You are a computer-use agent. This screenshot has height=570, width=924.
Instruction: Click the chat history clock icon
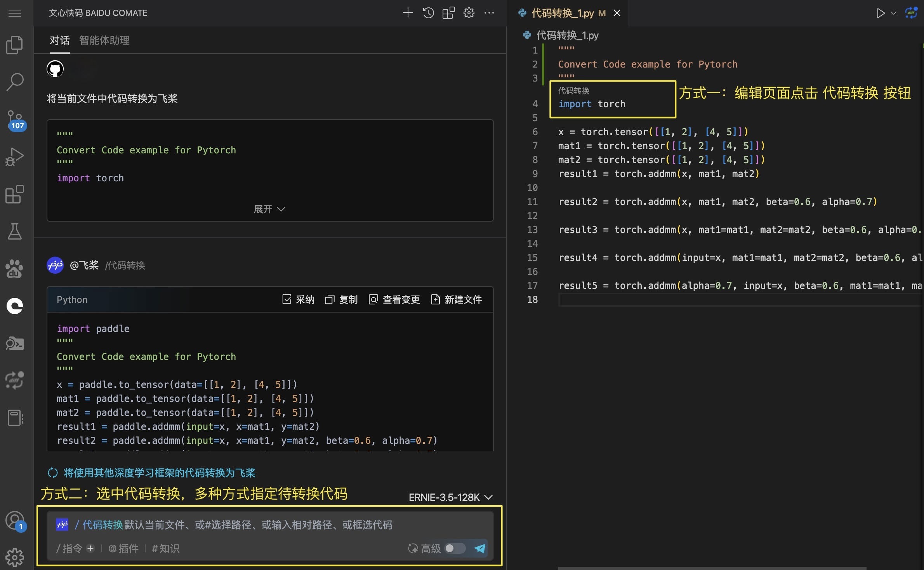pyautogui.click(x=428, y=13)
